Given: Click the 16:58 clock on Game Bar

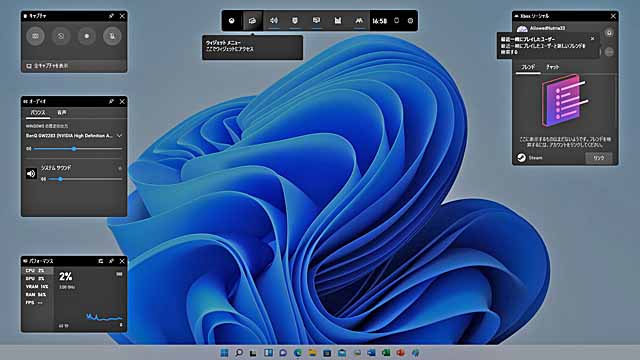Looking at the screenshot, I should (380, 21).
